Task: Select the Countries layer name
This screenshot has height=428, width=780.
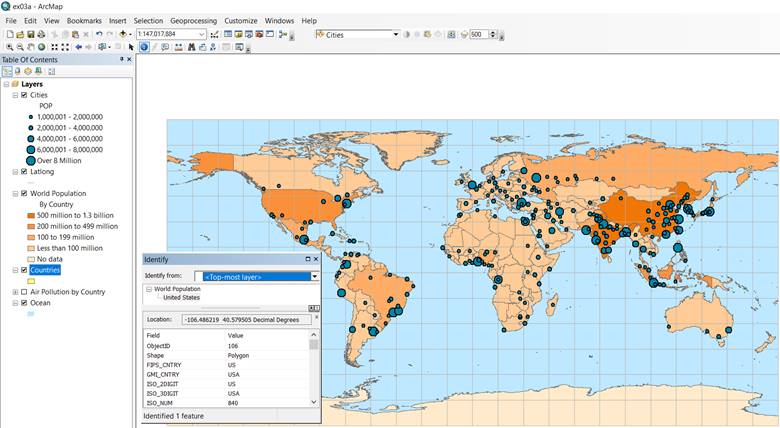Action: pyautogui.click(x=45, y=270)
